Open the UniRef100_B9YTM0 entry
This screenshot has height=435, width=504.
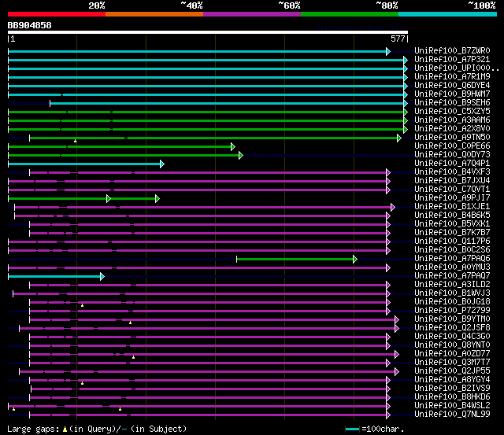[452, 319]
